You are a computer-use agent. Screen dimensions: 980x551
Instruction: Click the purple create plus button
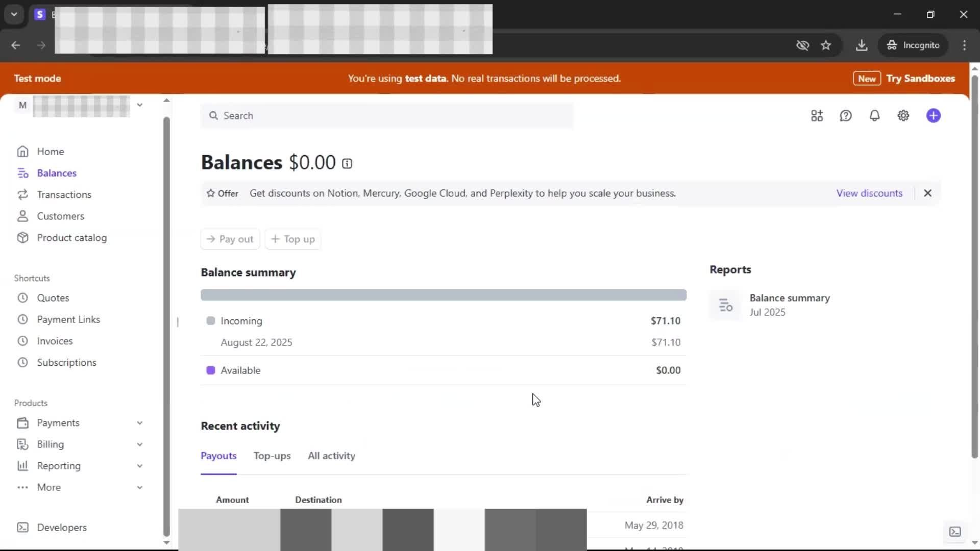pyautogui.click(x=933, y=116)
